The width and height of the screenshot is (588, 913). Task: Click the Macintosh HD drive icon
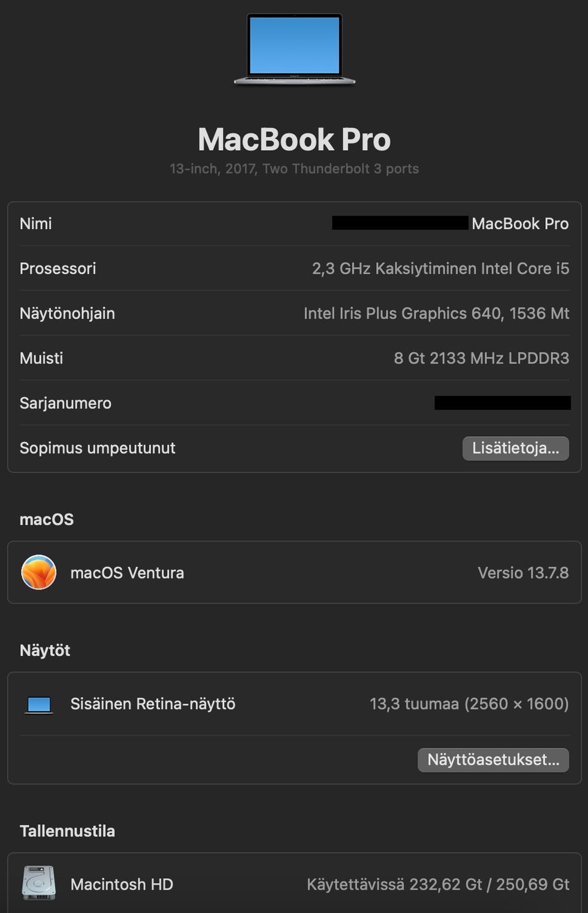(39, 883)
